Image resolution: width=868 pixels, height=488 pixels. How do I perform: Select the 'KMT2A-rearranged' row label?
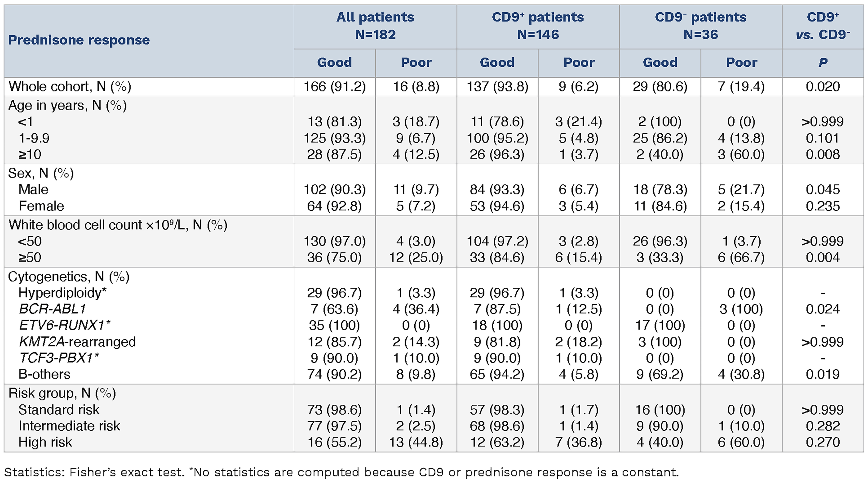(77, 342)
